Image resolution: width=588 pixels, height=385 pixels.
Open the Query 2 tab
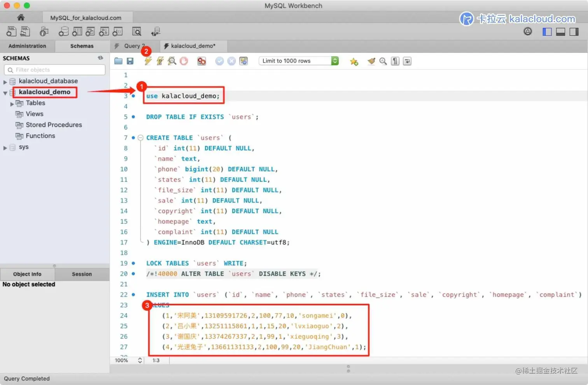point(135,46)
